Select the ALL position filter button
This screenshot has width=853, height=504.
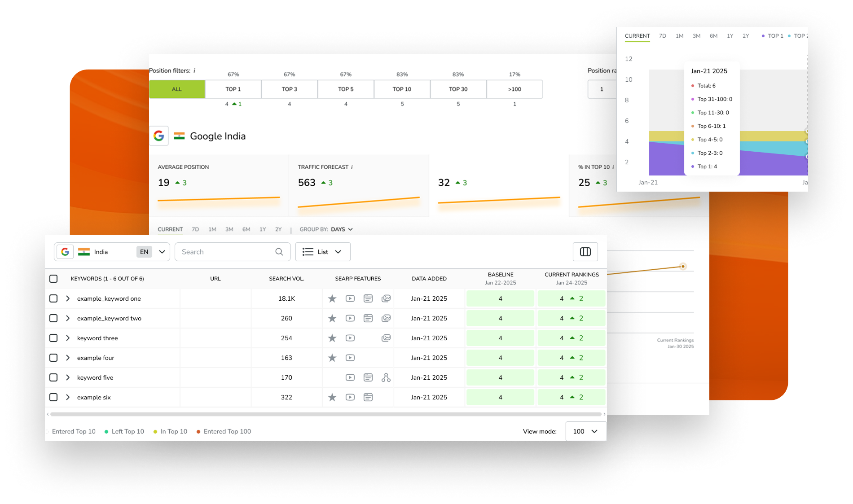coord(177,89)
